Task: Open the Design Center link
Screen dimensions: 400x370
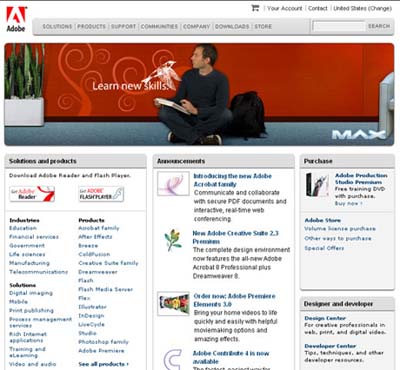Action: [x=325, y=318]
